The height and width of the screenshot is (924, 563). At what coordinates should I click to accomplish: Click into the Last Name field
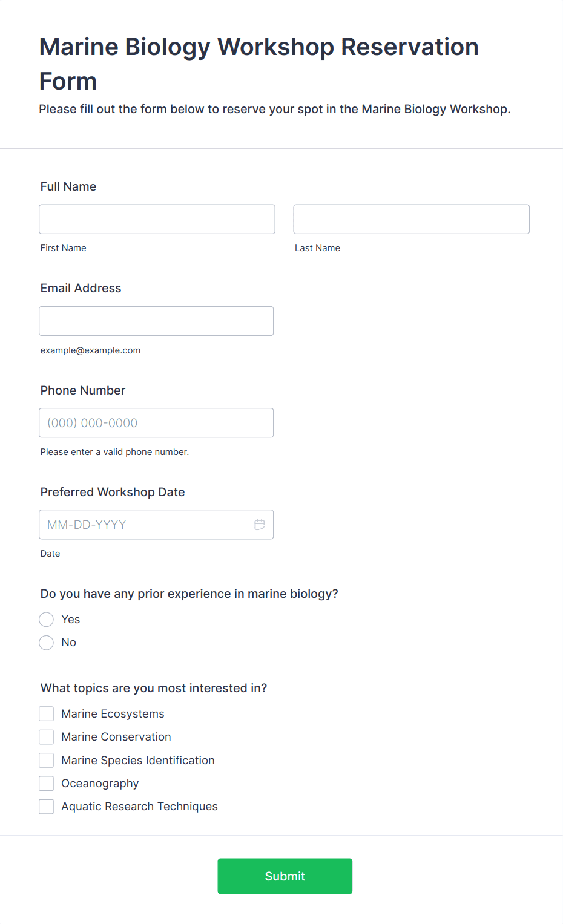(411, 219)
